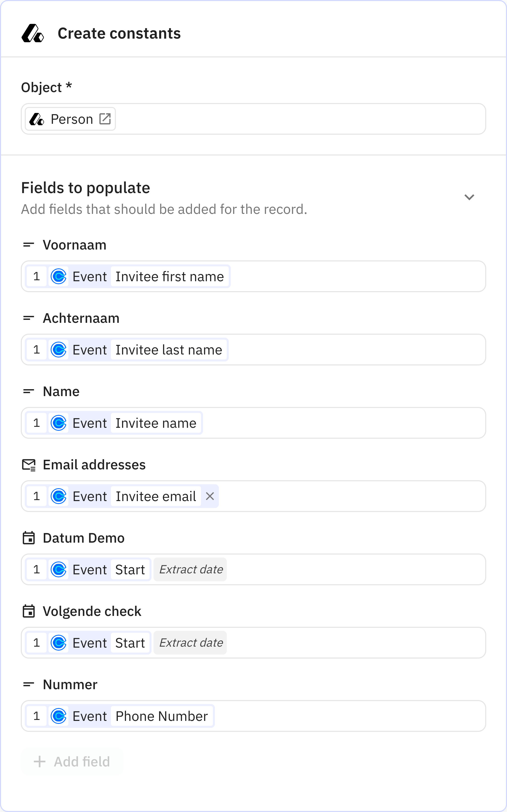Select the Event badge in the Nummer mapping
507x812 pixels.
click(90, 716)
